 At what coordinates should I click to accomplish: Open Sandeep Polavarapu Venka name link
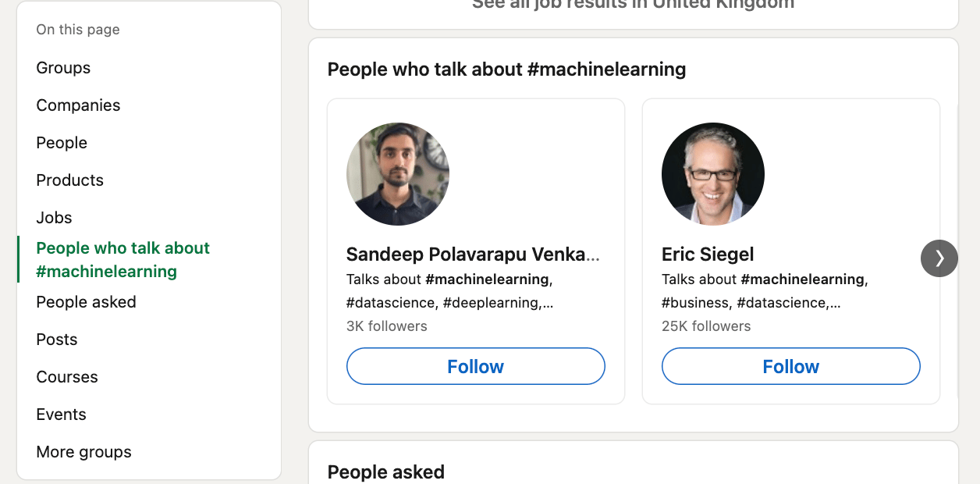click(x=473, y=254)
